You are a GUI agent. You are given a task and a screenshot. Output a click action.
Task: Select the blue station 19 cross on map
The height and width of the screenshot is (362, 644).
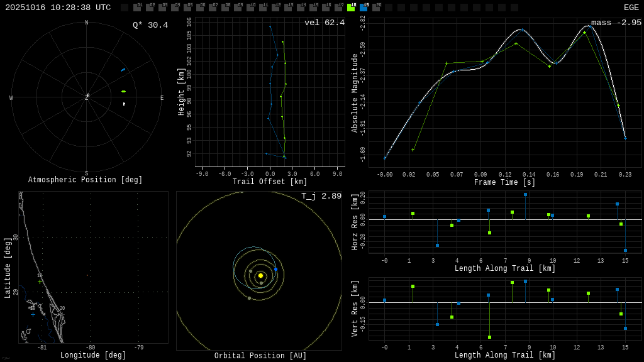33,314
